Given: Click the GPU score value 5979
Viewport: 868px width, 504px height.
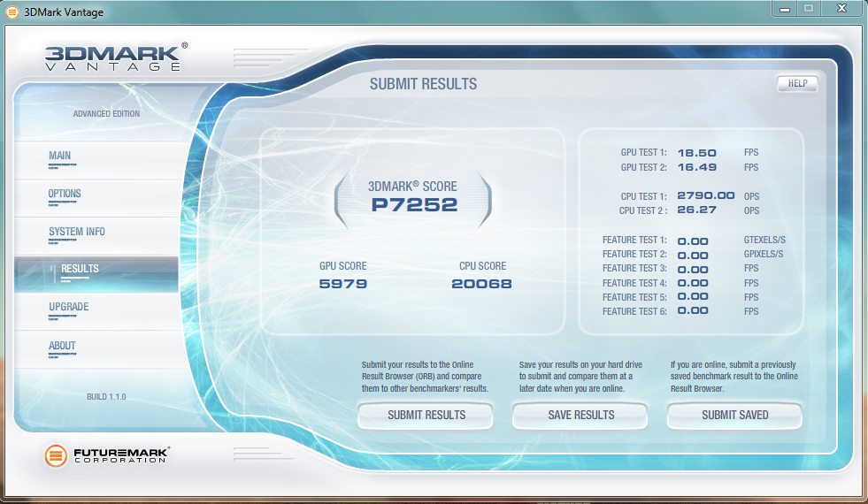Looking at the screenshot, I should [x=342, y=284].
